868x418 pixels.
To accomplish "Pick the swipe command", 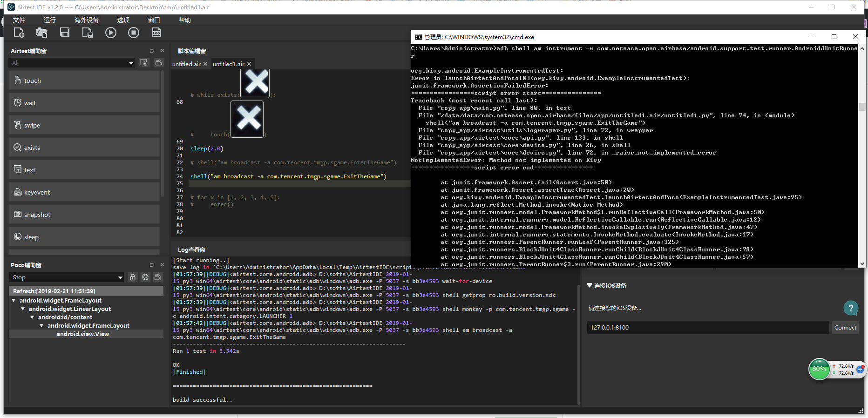I will pos(84,125).
